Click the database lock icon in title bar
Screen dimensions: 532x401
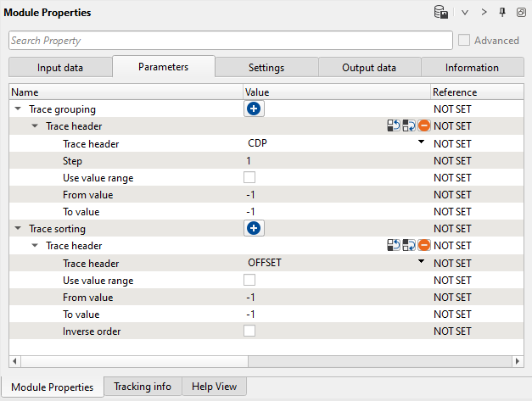coord(441,13)
